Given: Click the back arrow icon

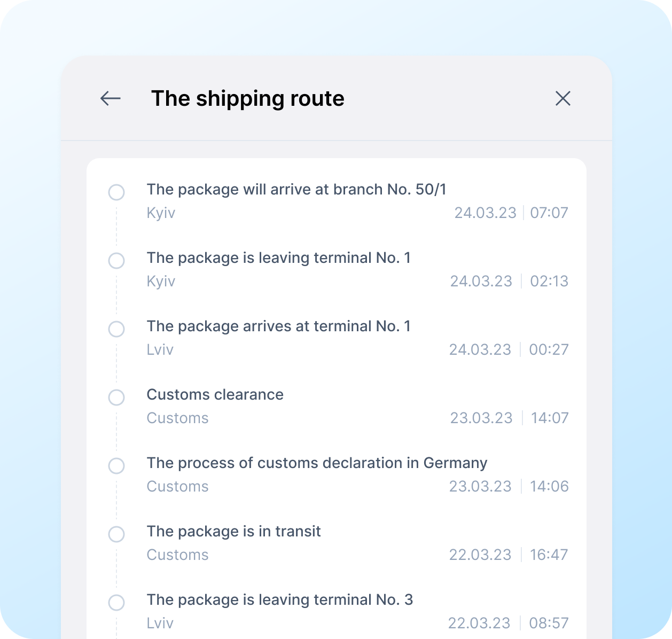Looking at the screenshot, I should (x=111, y=98).
